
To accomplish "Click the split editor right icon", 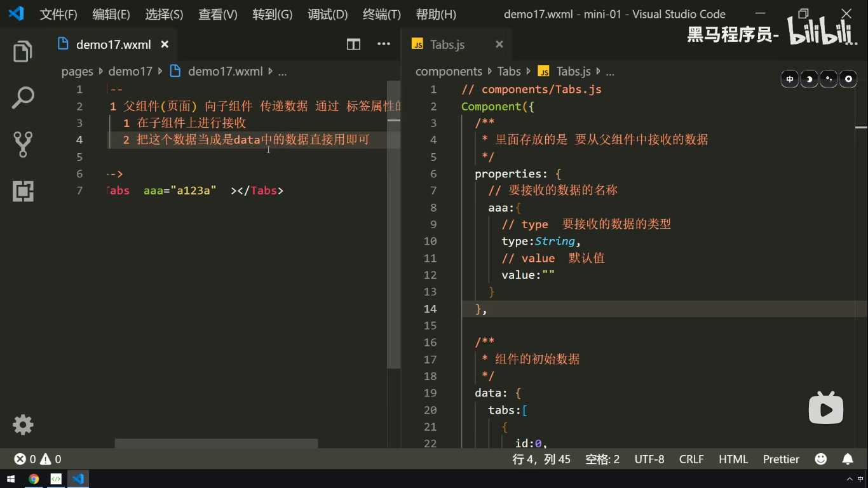I will [353, 44].
